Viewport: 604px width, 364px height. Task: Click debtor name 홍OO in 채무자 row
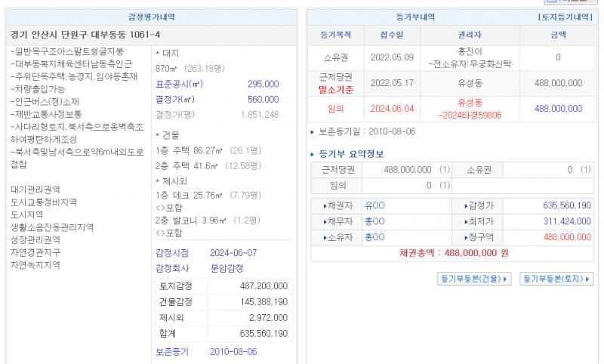click(x=374, y=221)
